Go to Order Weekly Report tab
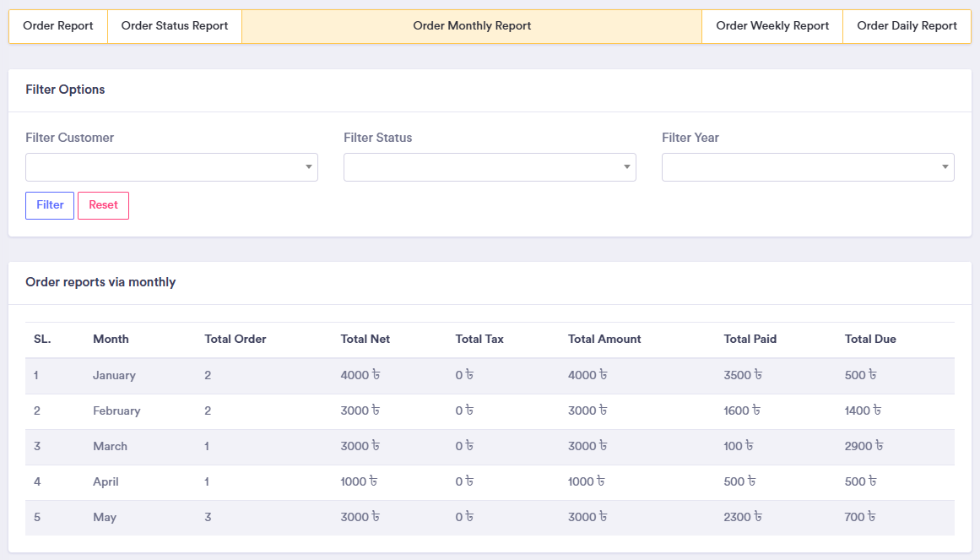This screenshot has width=980, height=560. pos(772,26)
